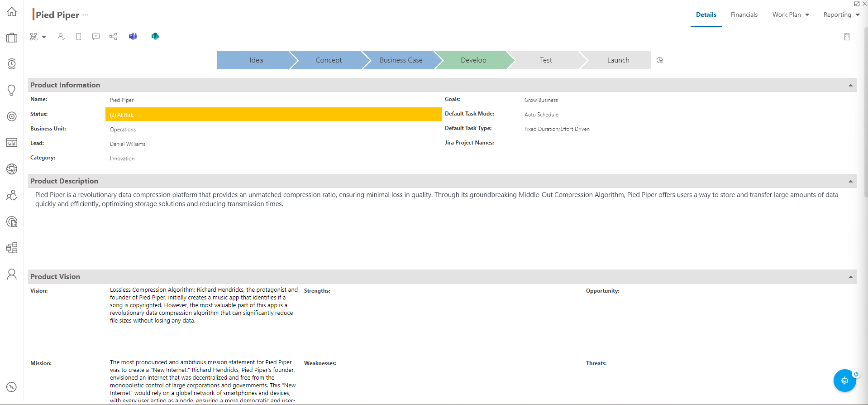Click the ellipsis next to Pied Piper title
The width and height of the screenshot is (868, 405).
click(x=85, y=15)
